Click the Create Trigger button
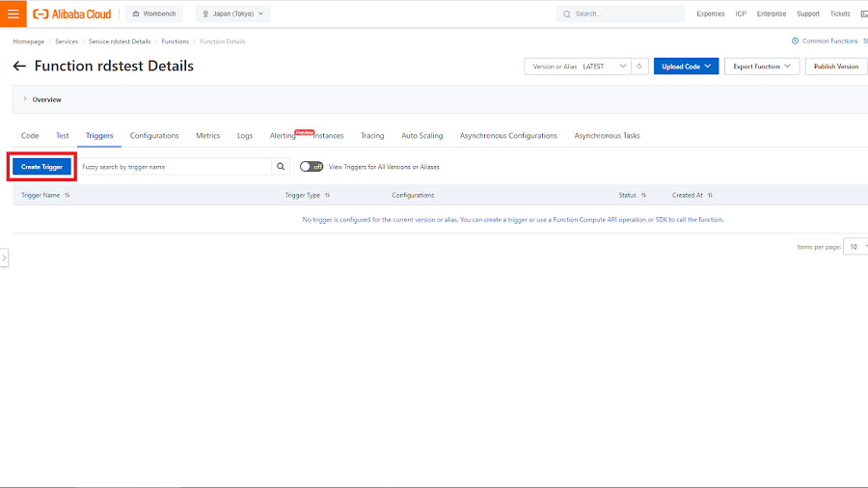The width and height of the screenshot is (868, 488). tap(42, 167)
